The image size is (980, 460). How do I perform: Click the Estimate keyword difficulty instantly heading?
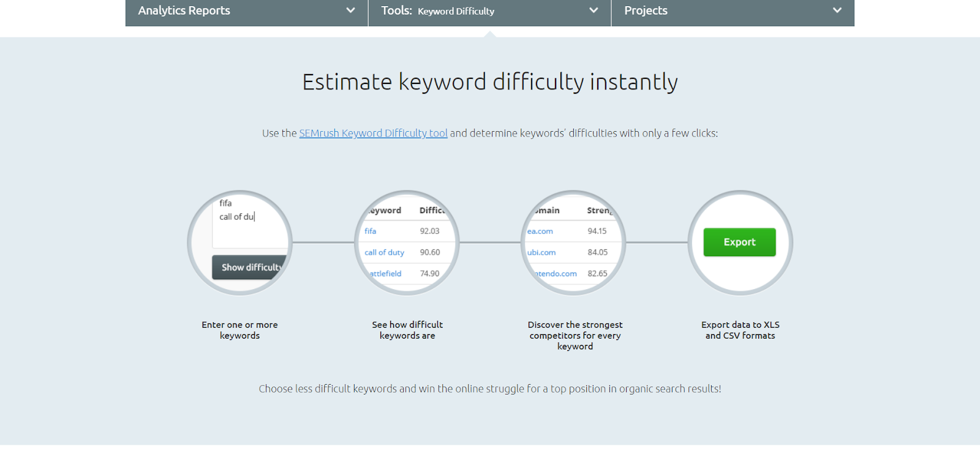tap(490, 81)
